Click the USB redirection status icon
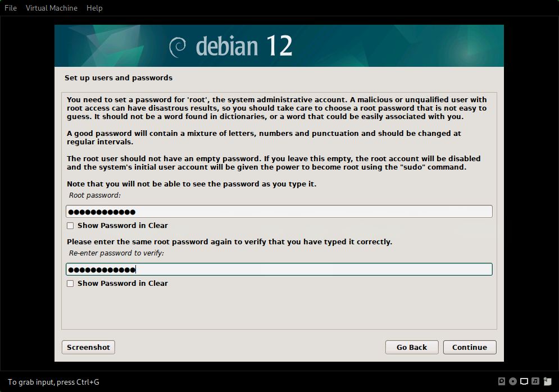This screenshot has width=559, height=392. pos(547,381)
